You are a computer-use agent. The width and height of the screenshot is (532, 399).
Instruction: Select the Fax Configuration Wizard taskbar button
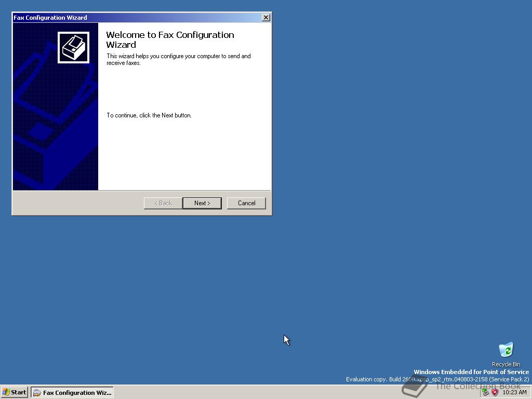pos(72,393)
